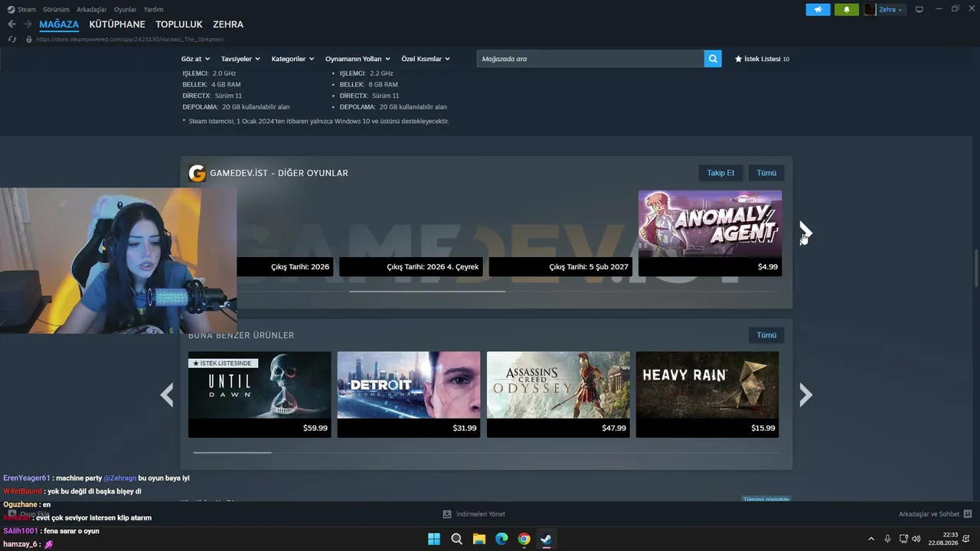Open the Steam menu

point(22,9)
